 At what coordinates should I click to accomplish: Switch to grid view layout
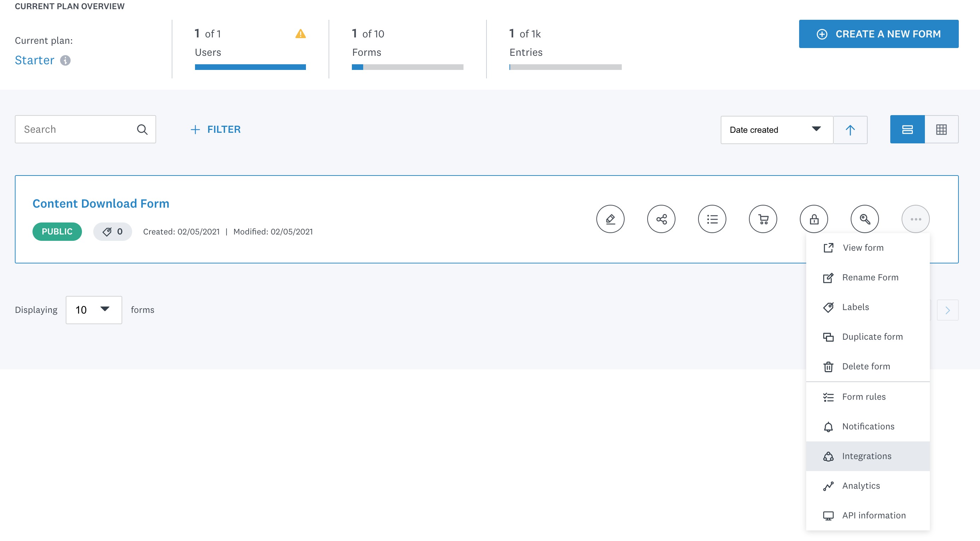click(941, 129)
